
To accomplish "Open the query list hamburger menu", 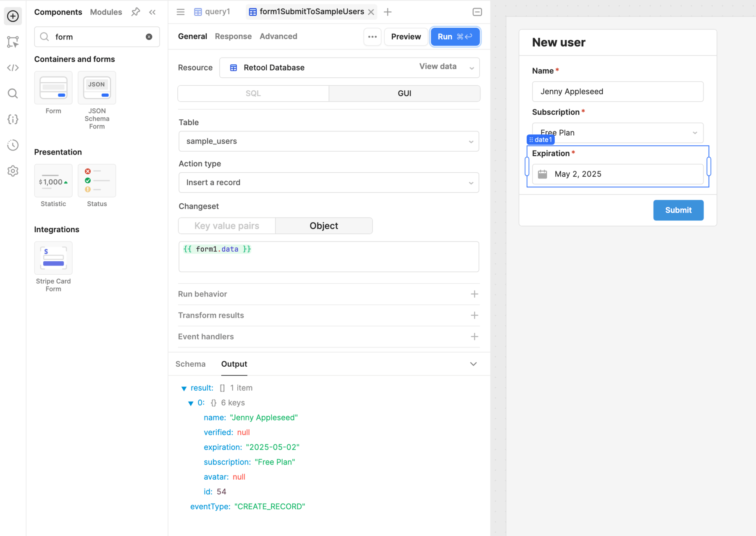I will [181, 12].
